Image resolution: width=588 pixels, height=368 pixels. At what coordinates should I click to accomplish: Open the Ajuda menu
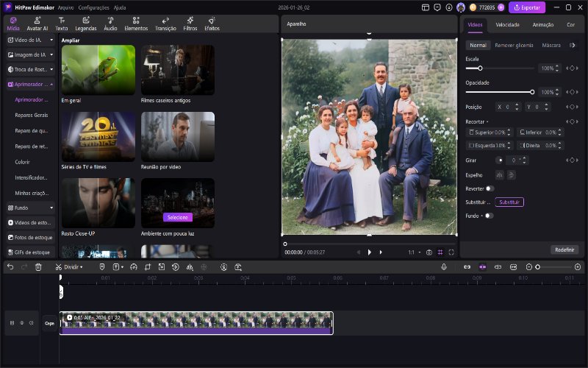[120, 7]
